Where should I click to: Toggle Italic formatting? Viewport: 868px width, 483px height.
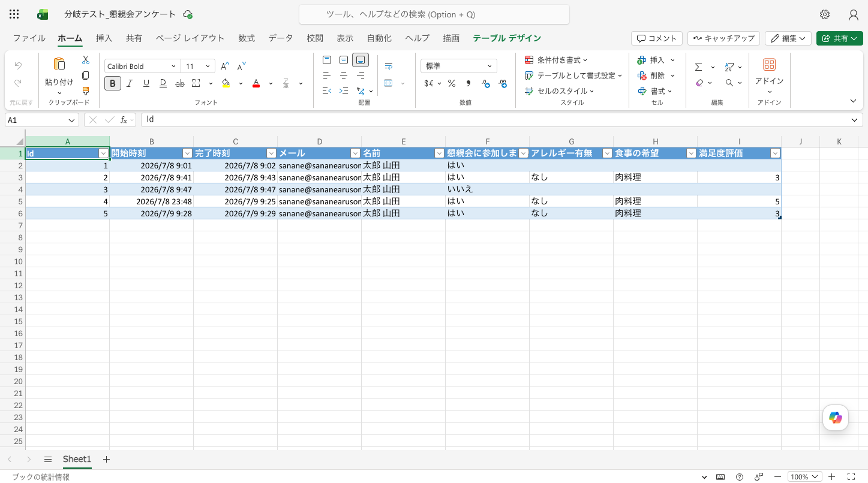(130, 83)
